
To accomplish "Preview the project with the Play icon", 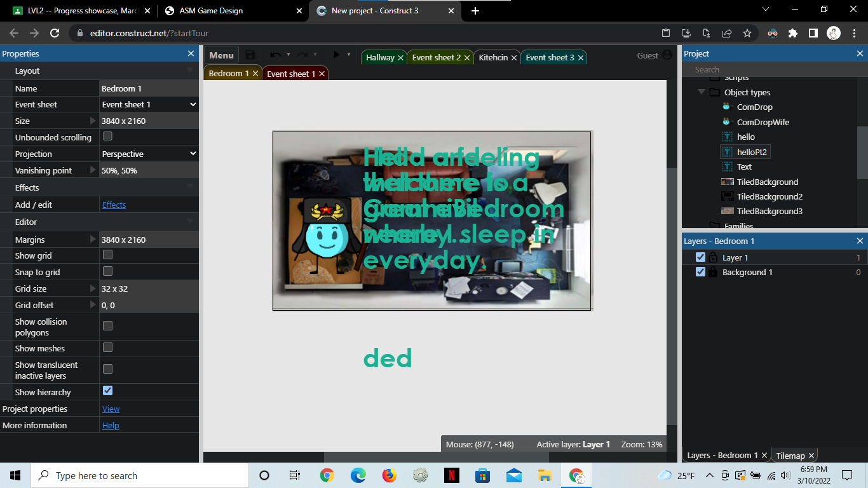I will 337,55.
